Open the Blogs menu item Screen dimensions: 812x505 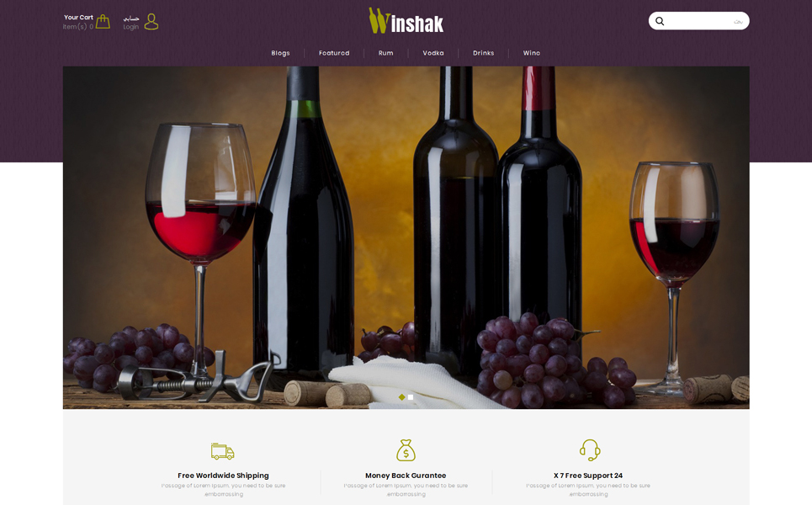coord(280,53)
